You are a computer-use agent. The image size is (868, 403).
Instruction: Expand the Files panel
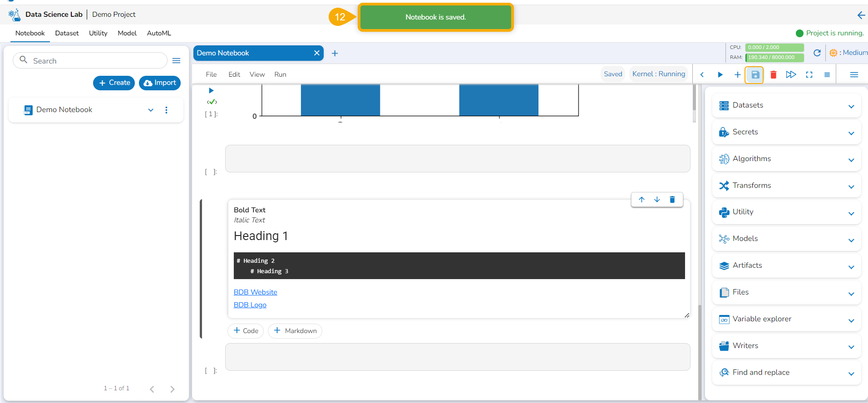coord(851,294)
